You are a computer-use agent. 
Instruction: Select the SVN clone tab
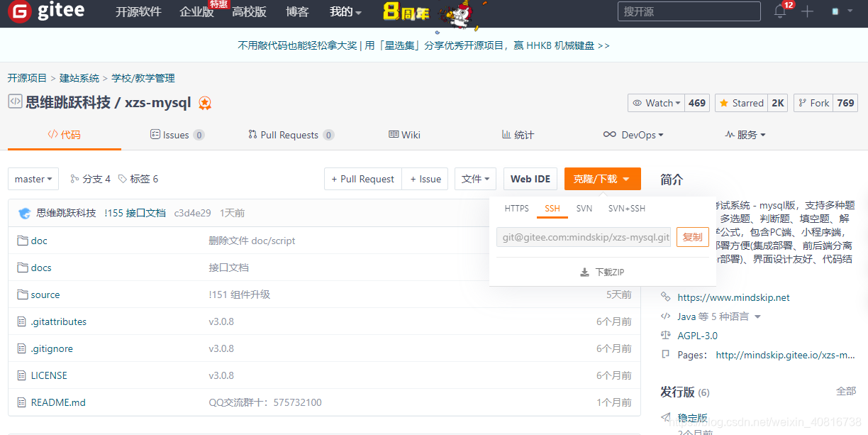(584, 209)
